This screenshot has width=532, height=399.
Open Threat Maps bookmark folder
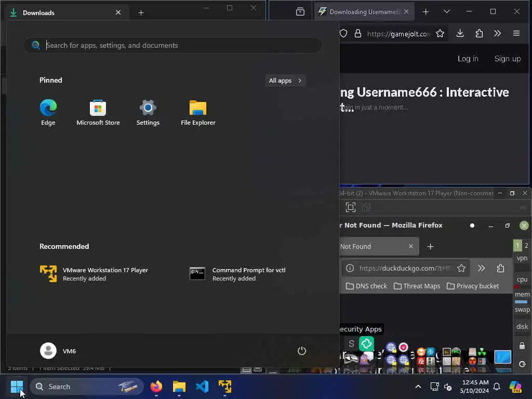pos(417,286)
